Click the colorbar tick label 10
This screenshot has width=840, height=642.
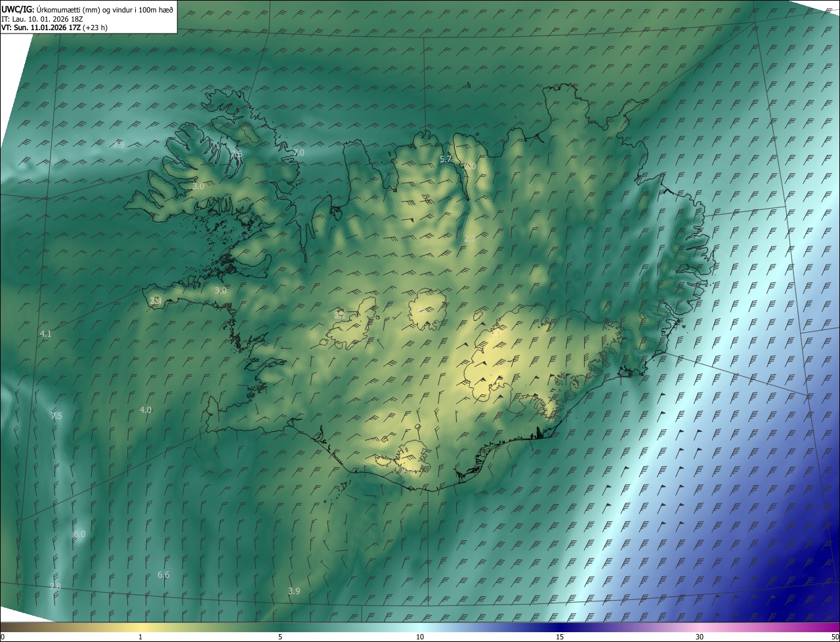[420, 637]
